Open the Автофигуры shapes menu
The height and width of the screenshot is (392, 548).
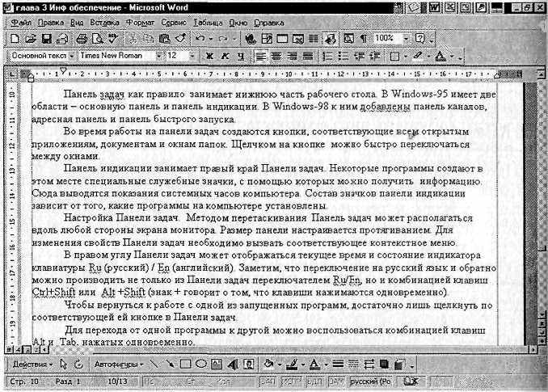pos(119,364)
